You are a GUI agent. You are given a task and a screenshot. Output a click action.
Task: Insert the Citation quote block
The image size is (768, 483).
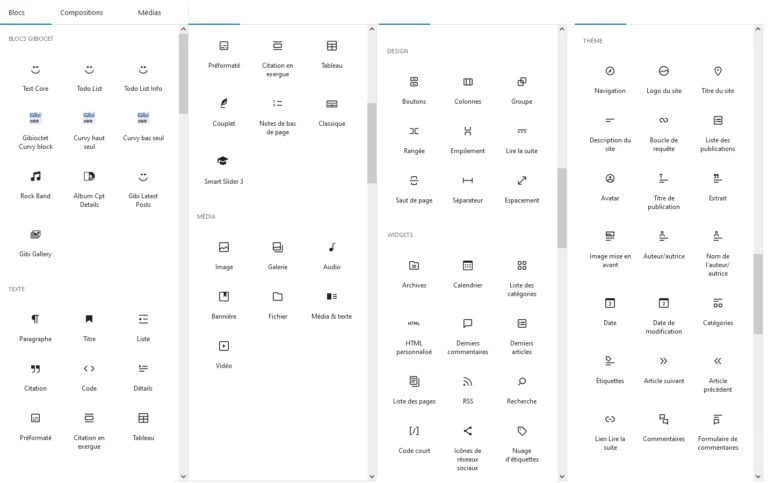tap(35, 378)
